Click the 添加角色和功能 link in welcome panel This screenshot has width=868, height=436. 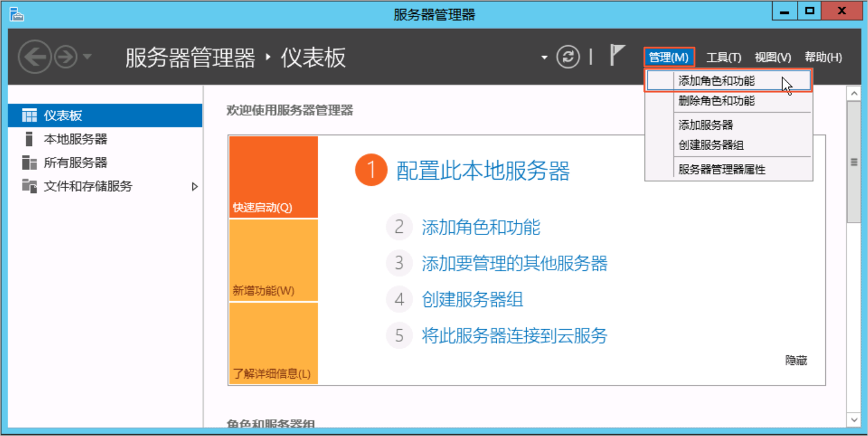coord(481,227)
